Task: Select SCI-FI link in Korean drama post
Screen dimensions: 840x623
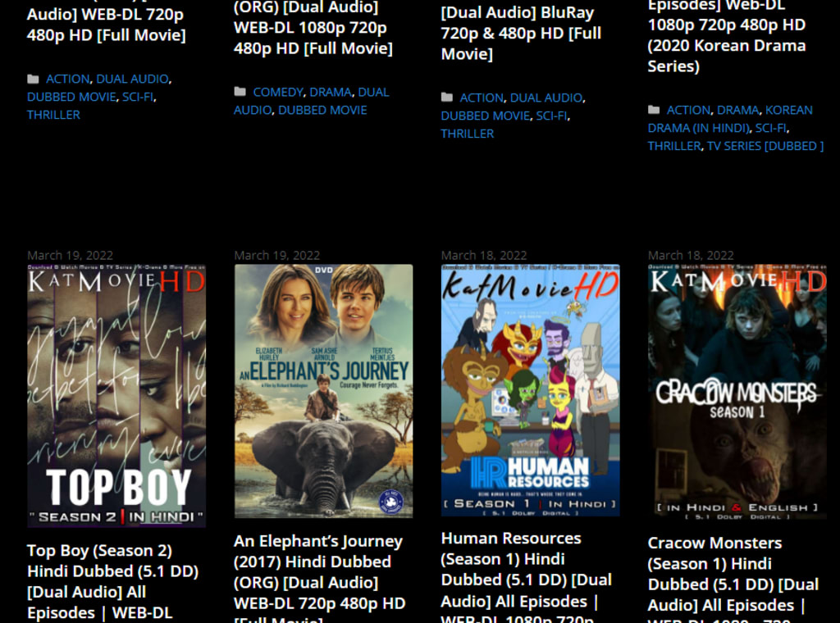Action: (771, 128)
